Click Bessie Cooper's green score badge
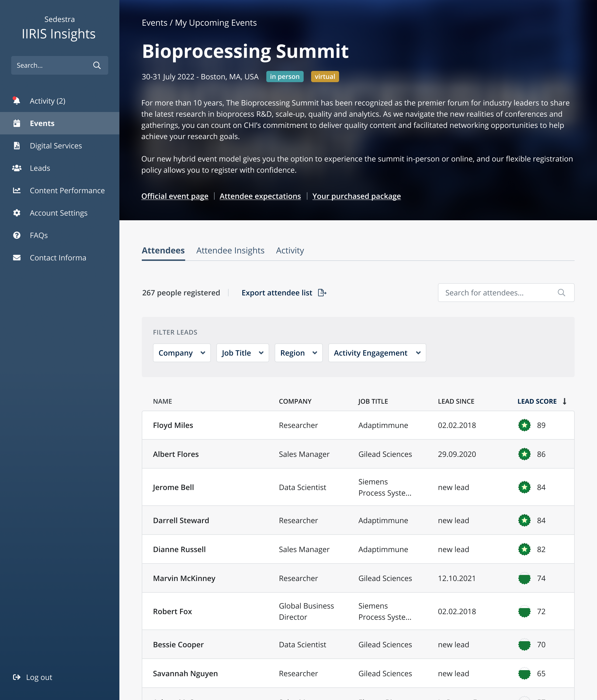 (524, 645)
